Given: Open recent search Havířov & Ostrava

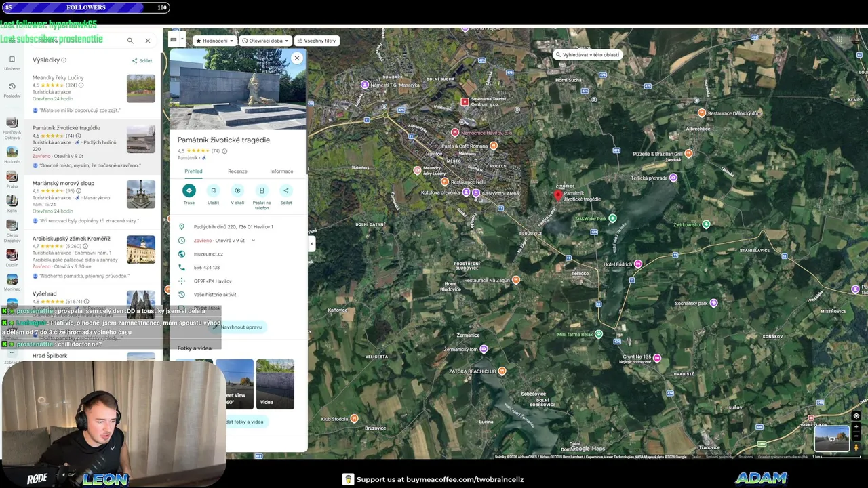Looking at the screenshot, I should coord(12,129).
